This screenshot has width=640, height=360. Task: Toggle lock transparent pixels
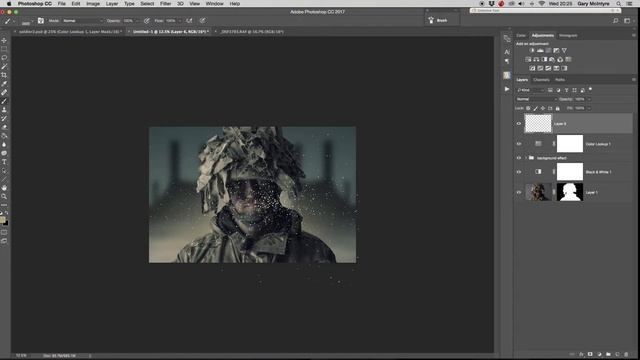tap(528, 108)
